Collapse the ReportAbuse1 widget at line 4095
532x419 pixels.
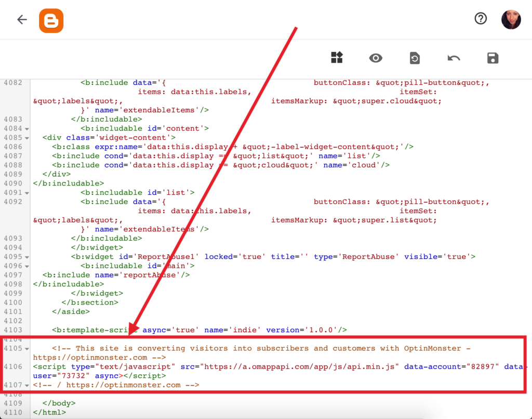click(28, 256)
